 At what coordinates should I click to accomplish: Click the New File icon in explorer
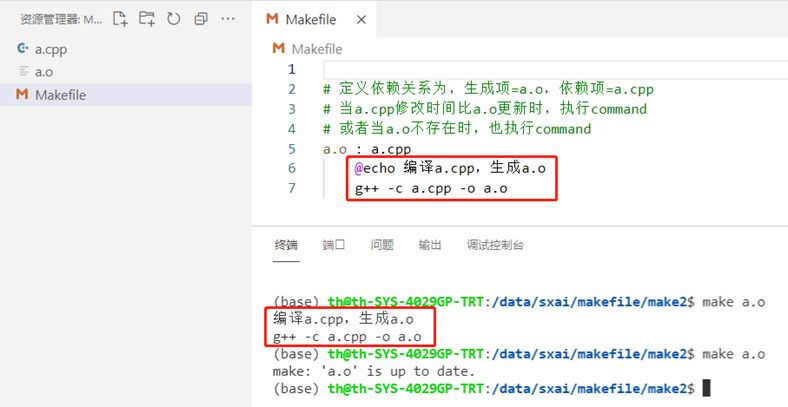[x=120, y=19]
